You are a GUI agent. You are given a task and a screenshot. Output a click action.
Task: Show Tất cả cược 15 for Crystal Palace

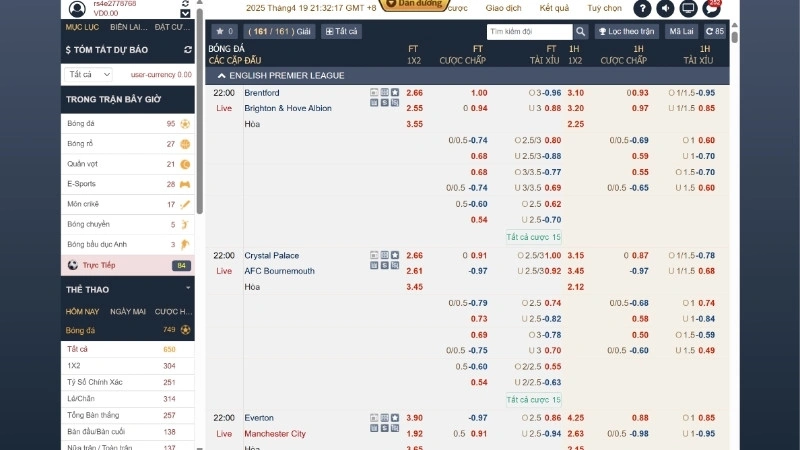pos(533,400)
